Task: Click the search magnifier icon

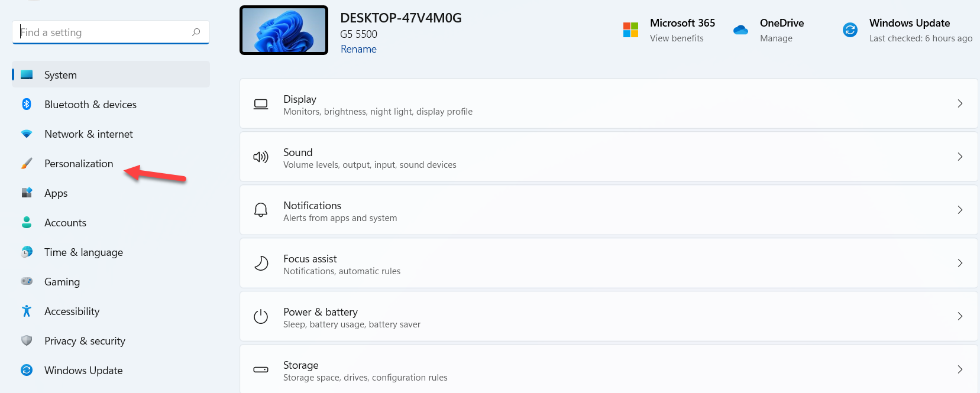Action: coord(196,32)
